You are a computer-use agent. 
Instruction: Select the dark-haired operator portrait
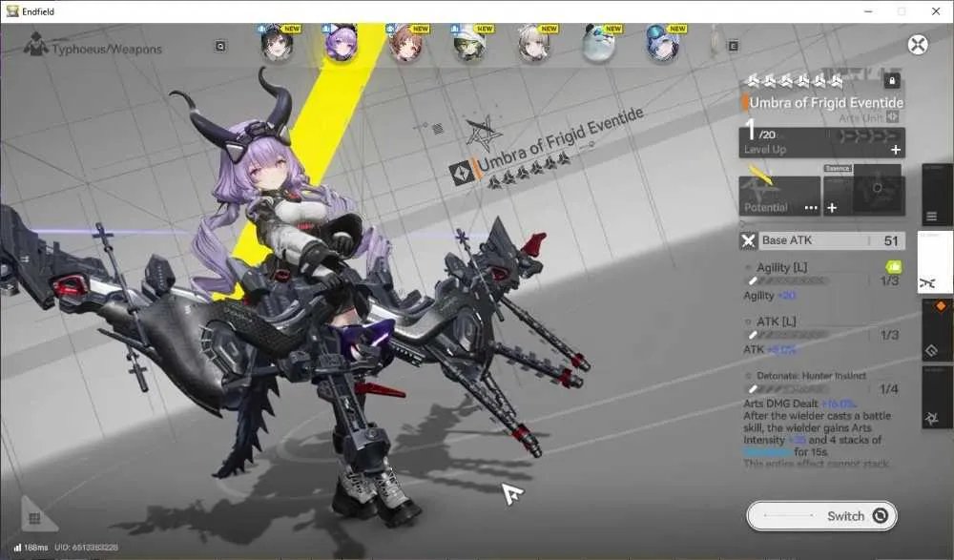pos(277,45)
